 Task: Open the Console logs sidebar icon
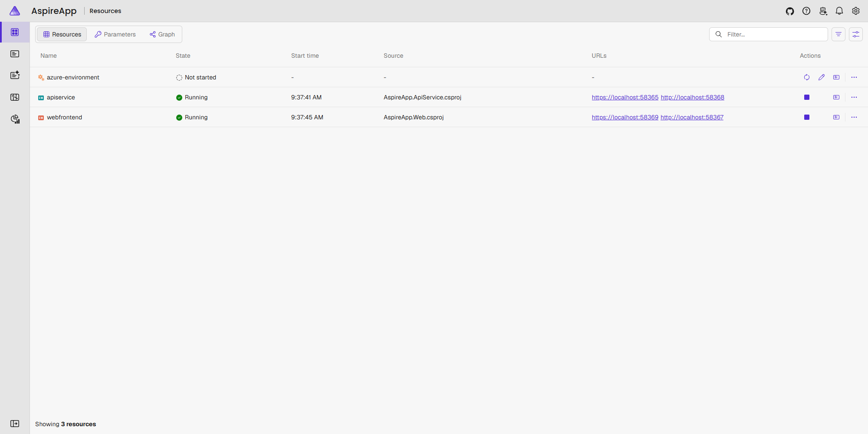[x=15, y=54]
